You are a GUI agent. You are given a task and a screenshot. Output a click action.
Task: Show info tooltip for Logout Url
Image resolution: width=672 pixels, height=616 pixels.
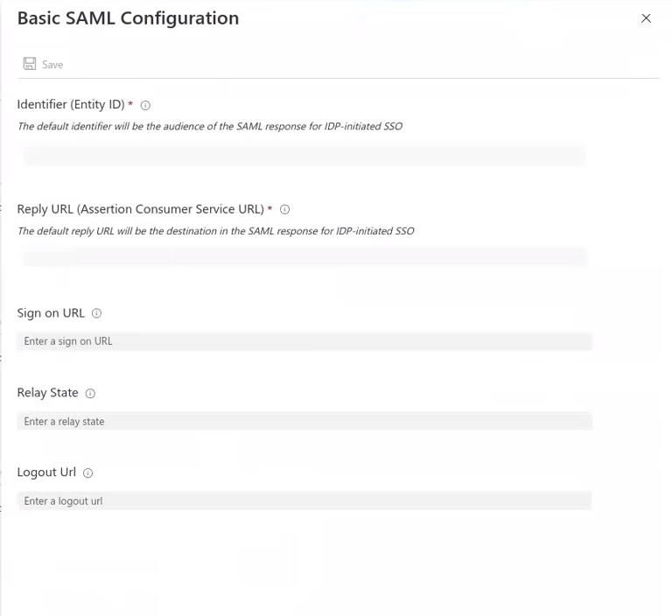pyautogui.click(x=87, y=473)
